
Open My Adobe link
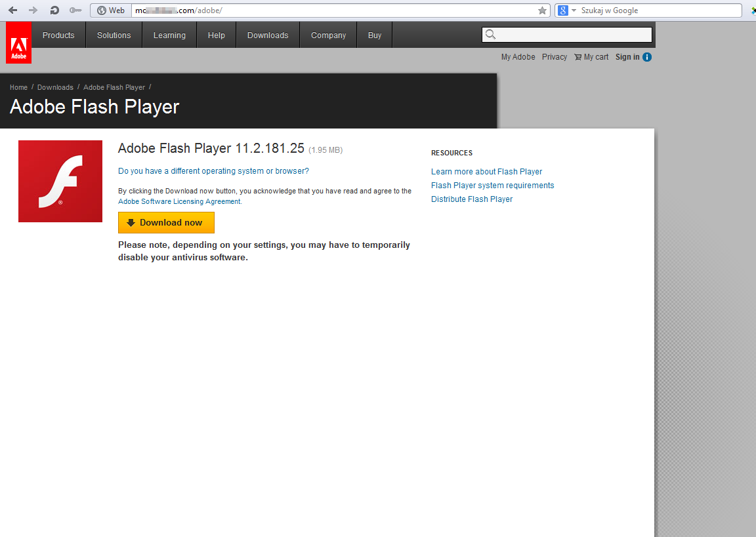click(x=518, y=57)
